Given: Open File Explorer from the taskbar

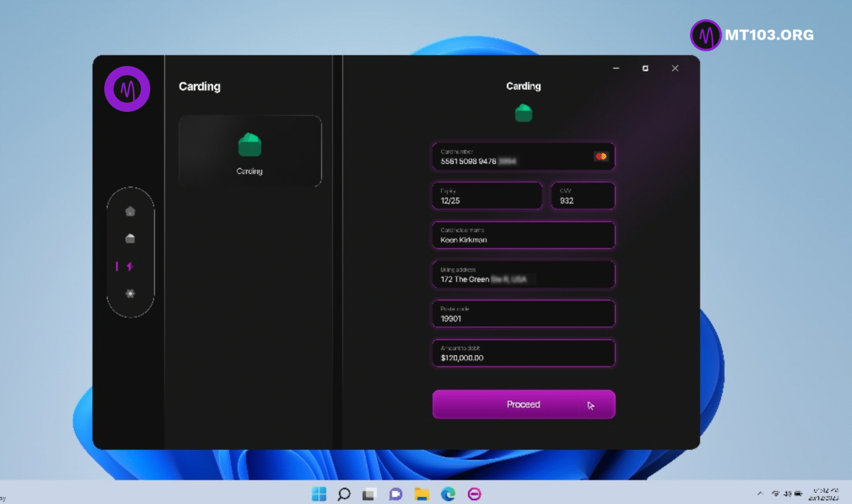Looking at the screenshot, I should tap(422, 494).
